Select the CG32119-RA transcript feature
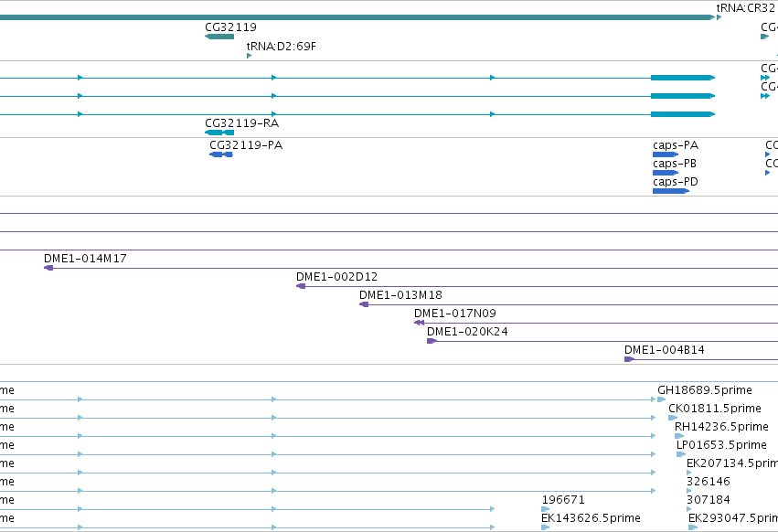 coord(219,133)
